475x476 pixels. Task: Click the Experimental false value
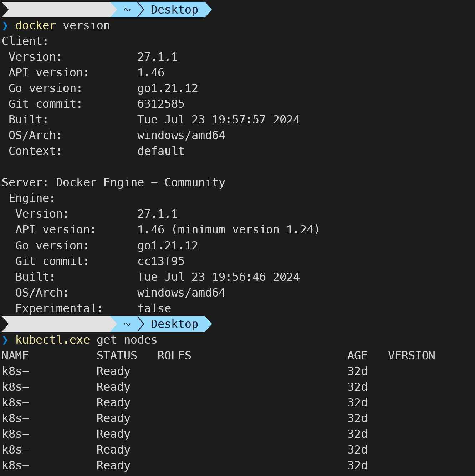coord(154,308)
